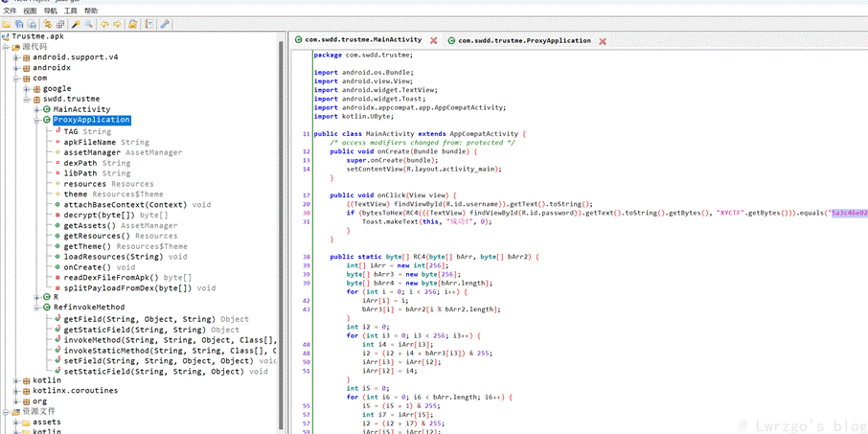
Task: Collapse the ProxyApplication class node
Action: point(37,120)
